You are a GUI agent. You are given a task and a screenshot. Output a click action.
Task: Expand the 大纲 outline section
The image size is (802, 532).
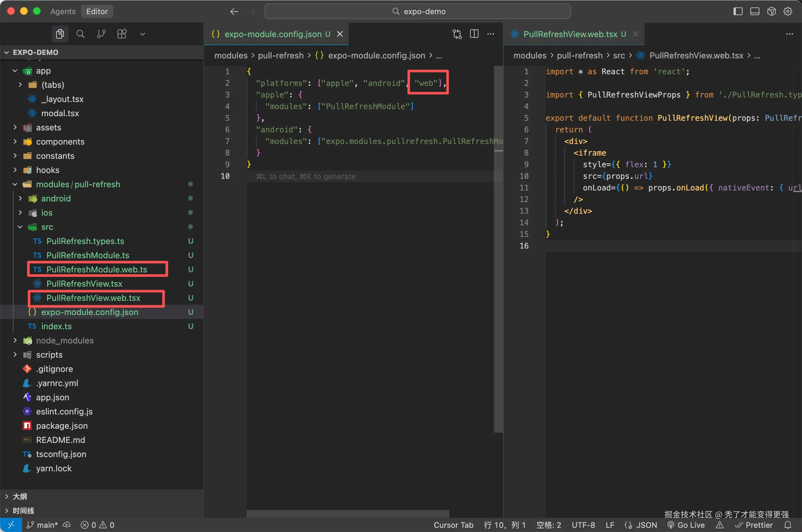coord(20,496)
